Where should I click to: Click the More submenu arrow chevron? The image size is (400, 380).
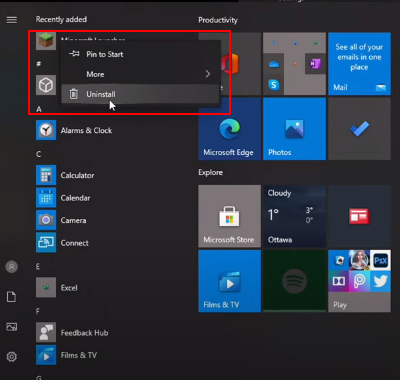tap(208, 74)
